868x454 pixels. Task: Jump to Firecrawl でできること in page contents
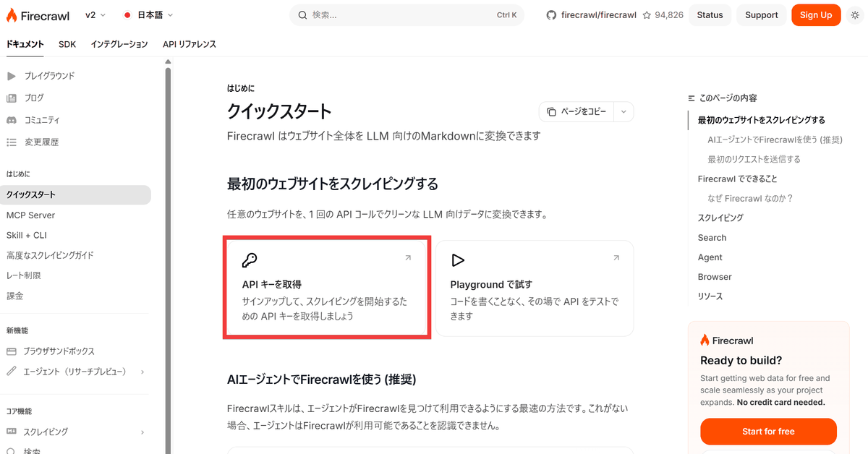[x=737, y=179]
